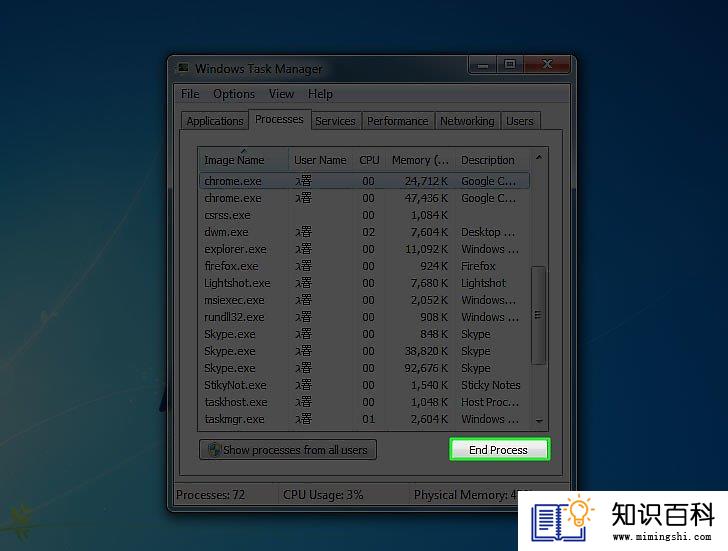Click the Sticky Notes description cell
Screen dimensions: 728x551
491,385
